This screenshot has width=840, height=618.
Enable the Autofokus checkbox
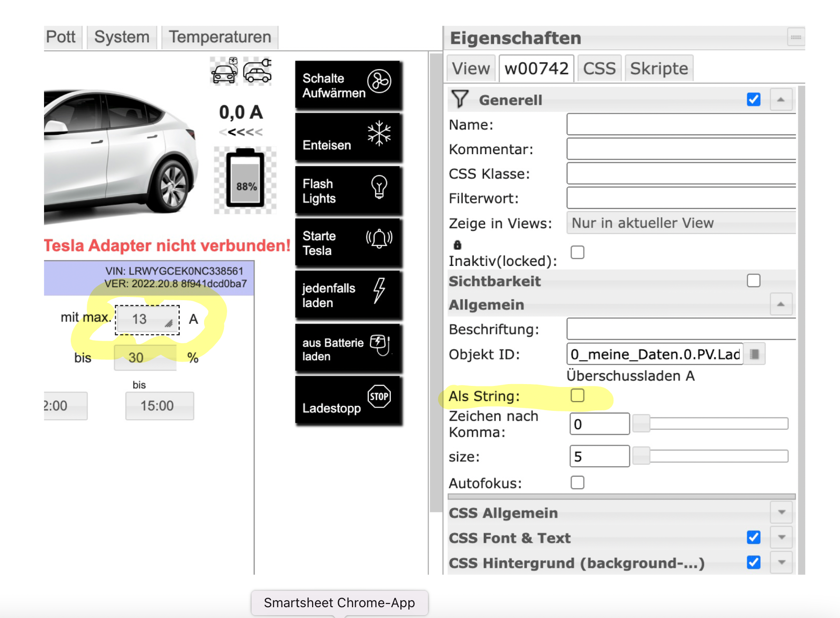578,482
